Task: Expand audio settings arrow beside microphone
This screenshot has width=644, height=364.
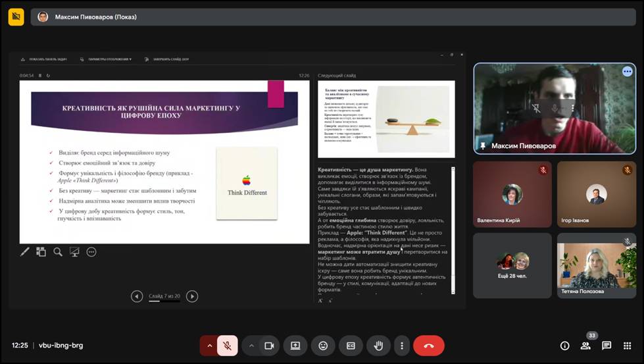Action: click(x=209, y=346)
